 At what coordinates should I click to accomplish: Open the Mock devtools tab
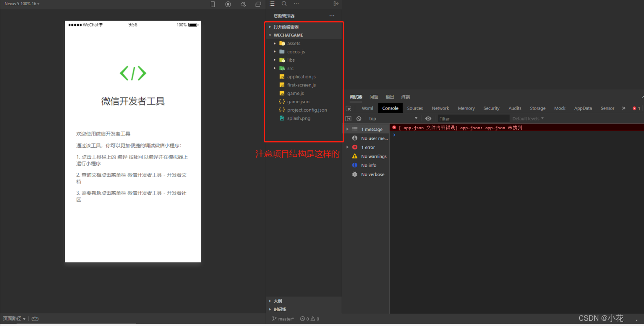click(x=560, y=108)
